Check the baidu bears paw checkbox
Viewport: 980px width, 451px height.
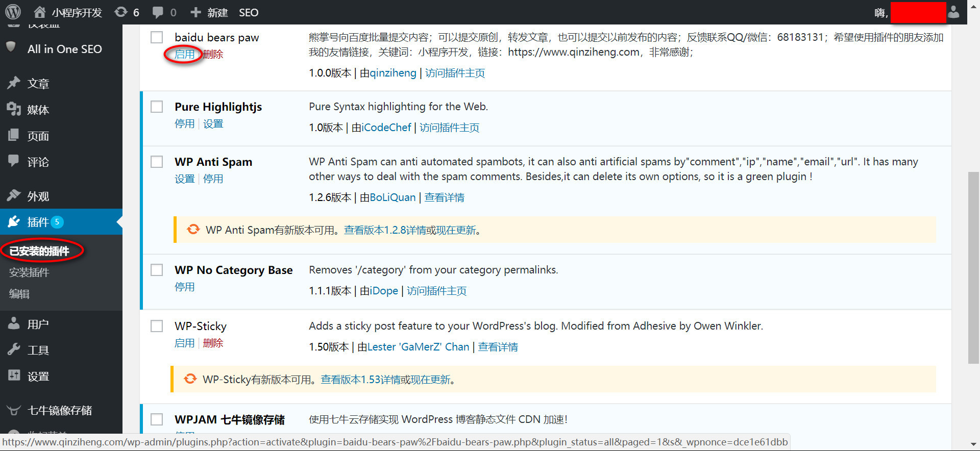pos(157,37)
